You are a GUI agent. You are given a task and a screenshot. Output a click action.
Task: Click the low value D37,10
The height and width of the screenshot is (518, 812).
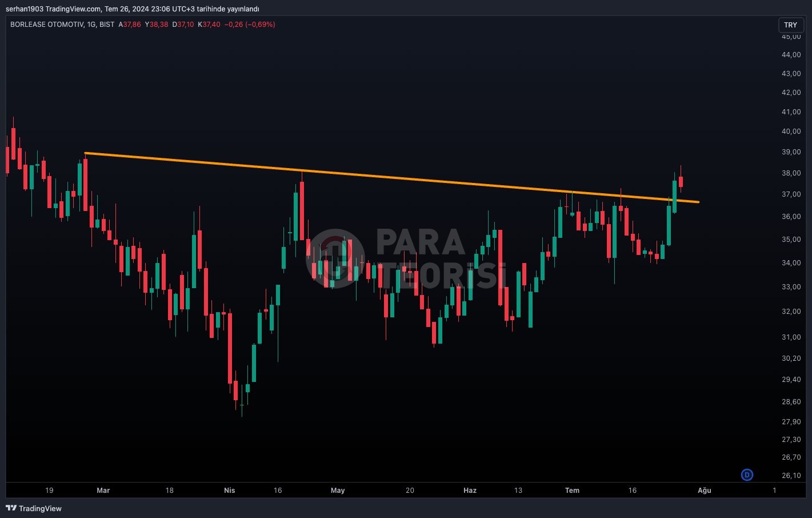[183, 25]
